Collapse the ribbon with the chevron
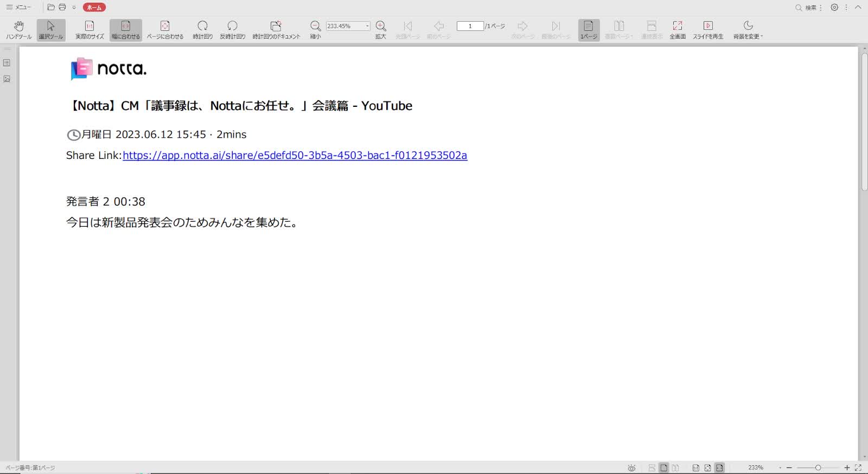The image size is (868, 474). tap(858, 7)
